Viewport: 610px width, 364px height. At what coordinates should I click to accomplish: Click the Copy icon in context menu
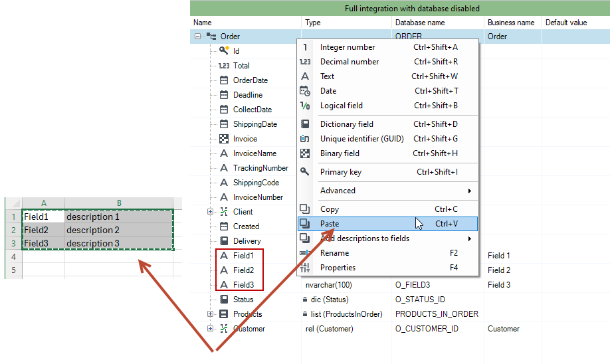tap(304, 209)
